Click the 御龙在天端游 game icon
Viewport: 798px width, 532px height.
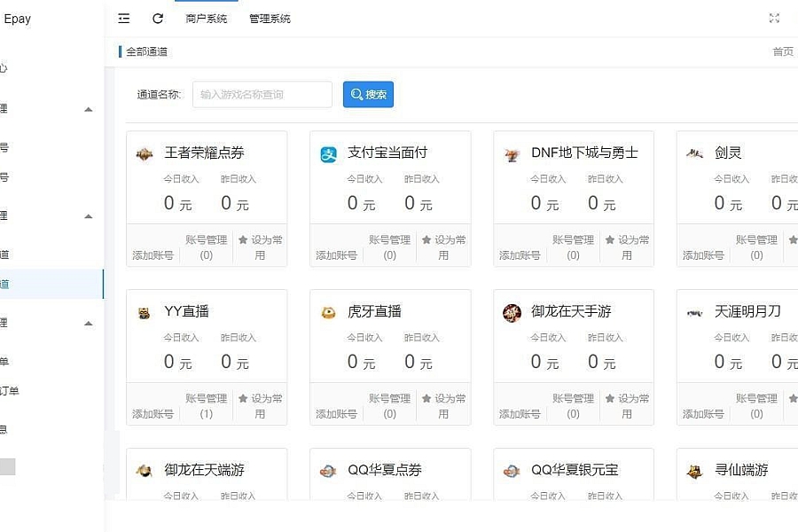[145, 471]
